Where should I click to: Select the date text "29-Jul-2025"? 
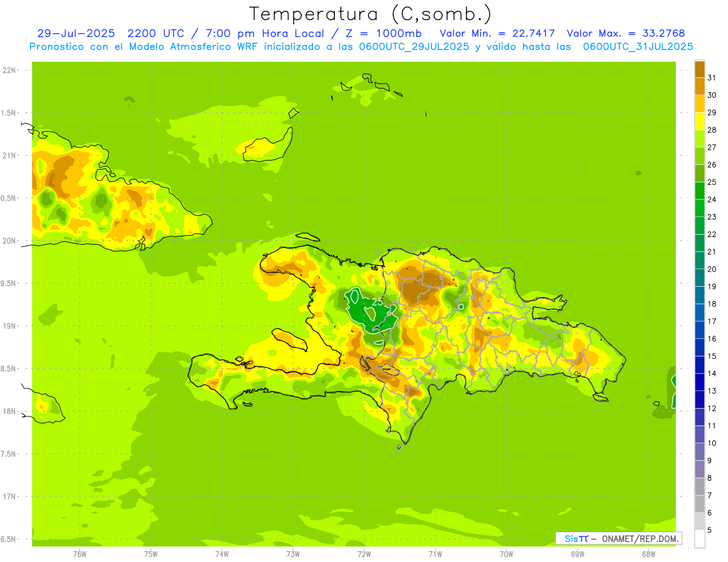coord(75,33)
